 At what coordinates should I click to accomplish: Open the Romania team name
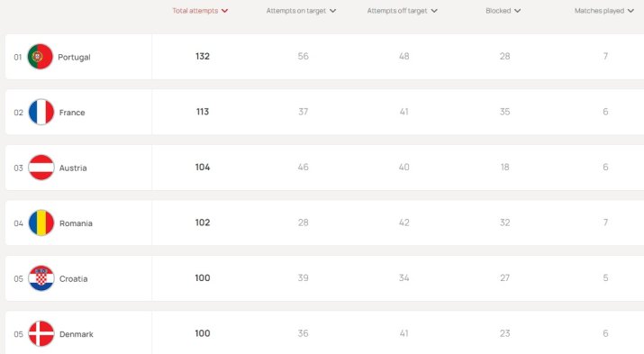[76, 223]
